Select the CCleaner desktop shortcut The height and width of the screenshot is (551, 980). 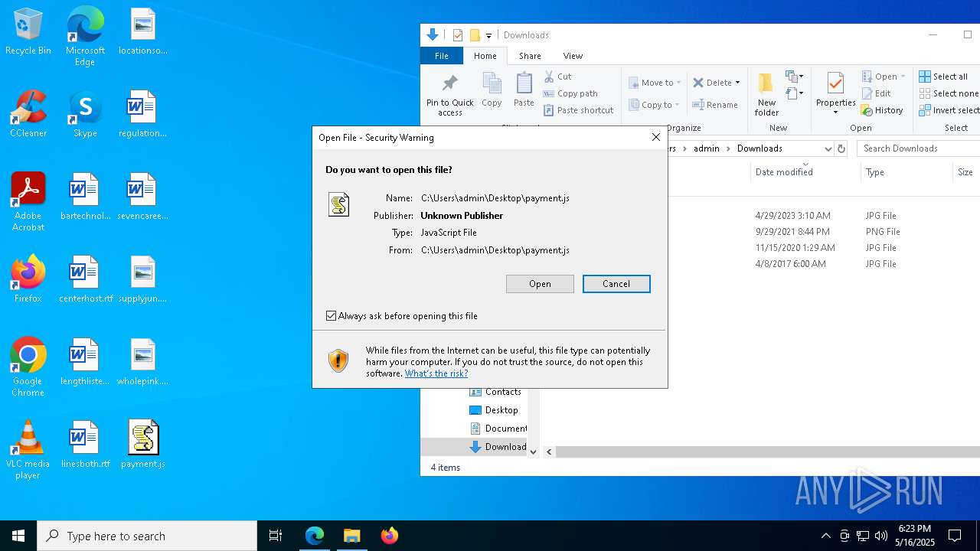pyautogui.click(x=28, y=114)
